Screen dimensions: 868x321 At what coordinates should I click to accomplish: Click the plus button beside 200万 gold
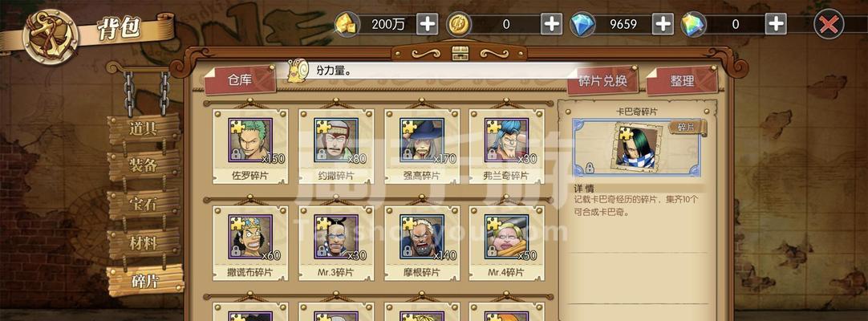(427, 24)
